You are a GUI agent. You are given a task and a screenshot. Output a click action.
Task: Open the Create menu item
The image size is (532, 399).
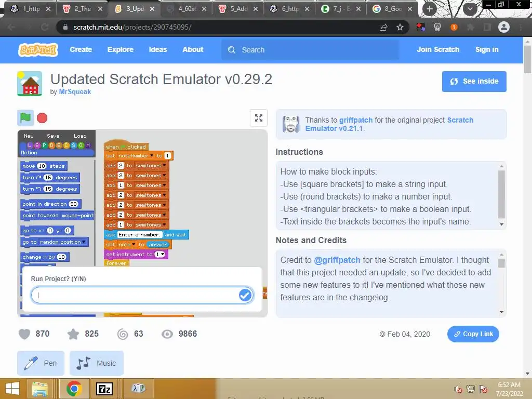click(81, 49)
